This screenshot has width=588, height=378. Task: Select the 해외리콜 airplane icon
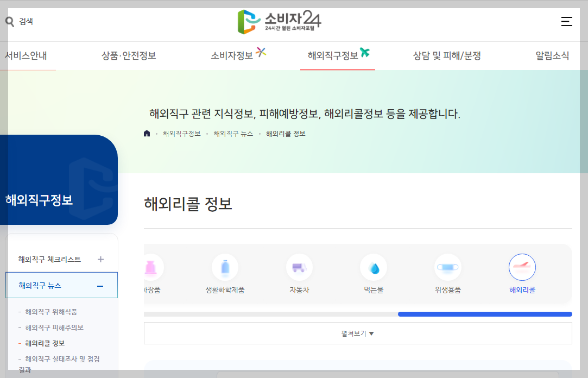(x=522, y=267)
